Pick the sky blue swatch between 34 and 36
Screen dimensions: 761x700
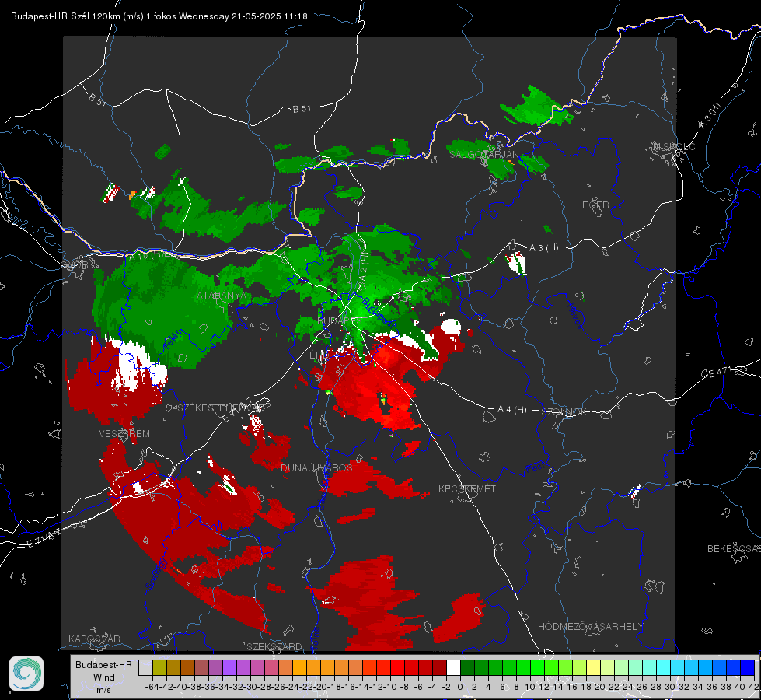[705, 667]
